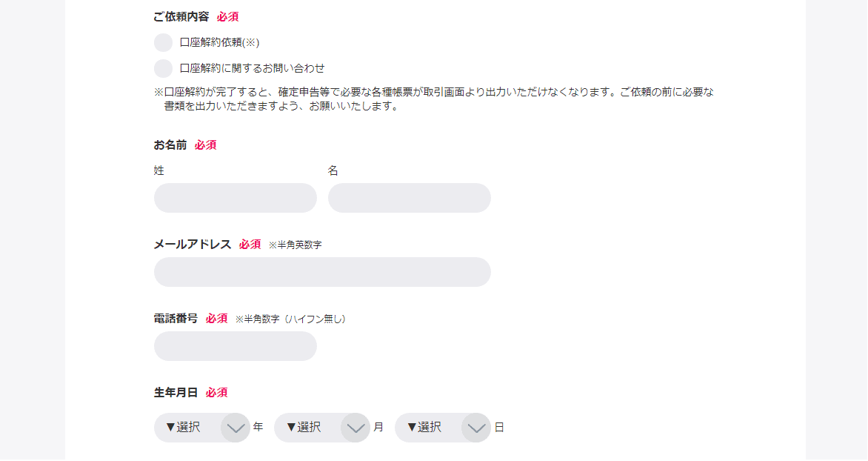This screenshot has width=868, height=461.
Task: Click the ご依頼内容 section heading
Action: tap(181, 16)
